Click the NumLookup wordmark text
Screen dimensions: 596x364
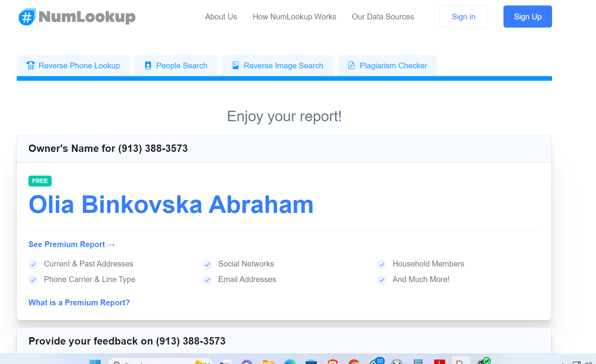(87, 17)
